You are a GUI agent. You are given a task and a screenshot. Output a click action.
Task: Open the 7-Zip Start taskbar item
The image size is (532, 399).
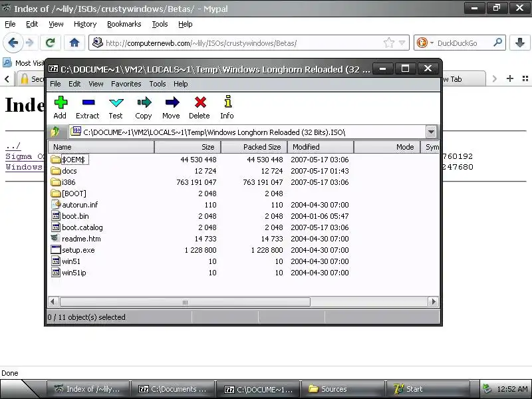[x=428, y=389]
